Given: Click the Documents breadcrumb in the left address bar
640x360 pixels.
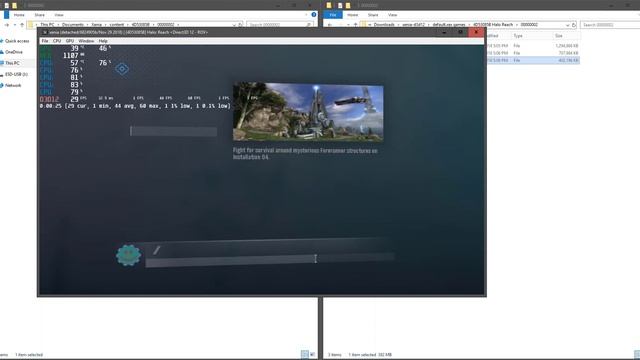Looking at the screenshot, I should coord(73,25).
